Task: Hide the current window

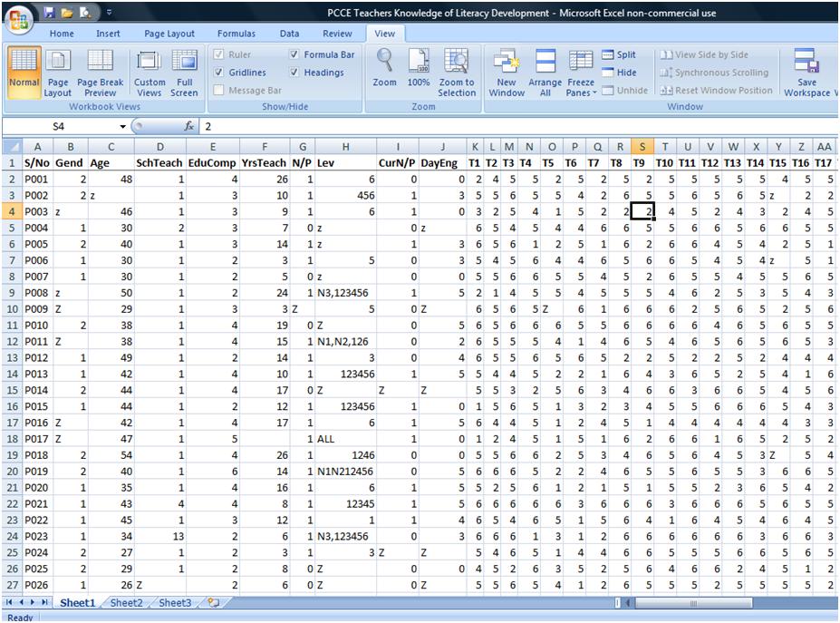Action: [x=619, y=73]
